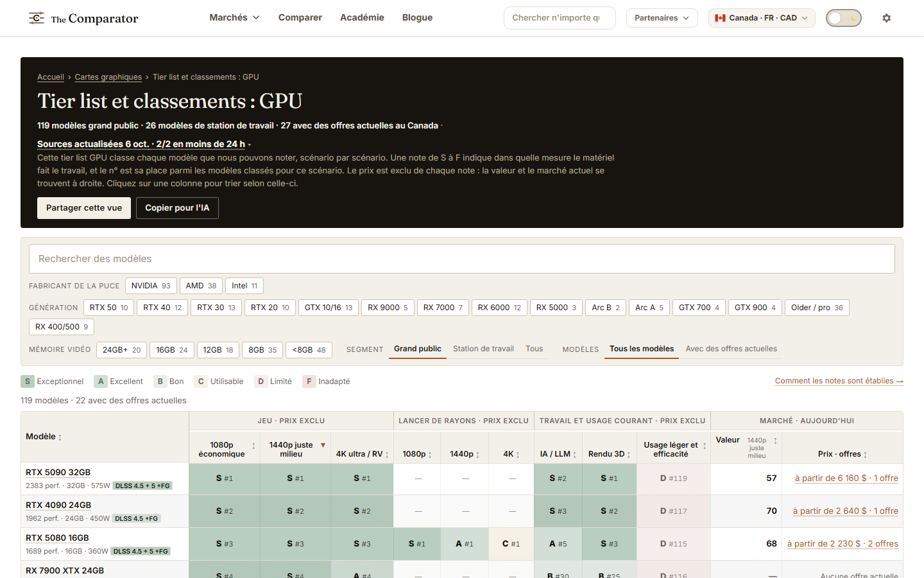Click Partager cette vue button
This screenshot has height=578, width=924.
click(84, 208)
